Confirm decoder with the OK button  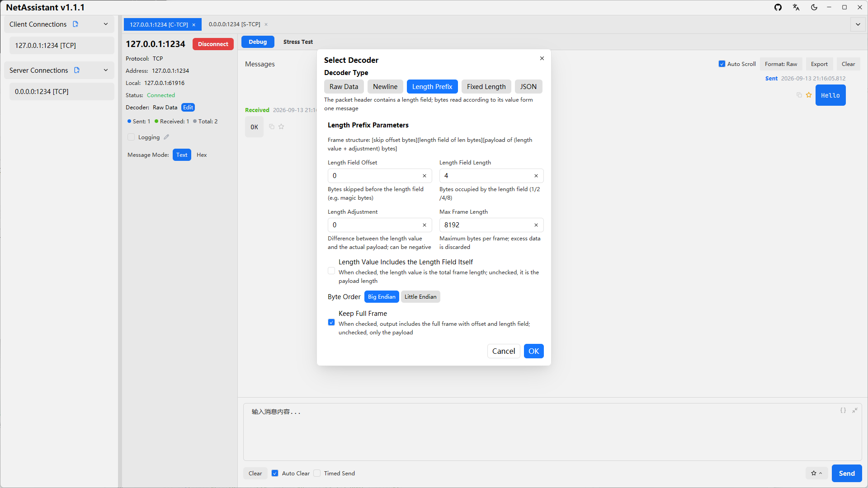coord(534,351)
